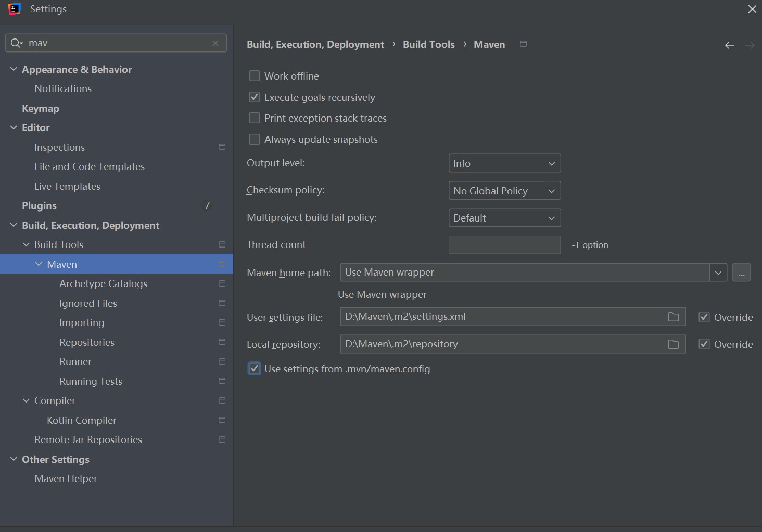Viewport: 762px width, 532px height.
Task: Toggle Override for Local repository
Action: pos(704,344)
